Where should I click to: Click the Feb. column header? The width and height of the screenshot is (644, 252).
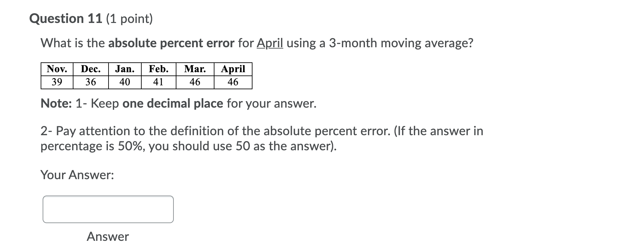(159, 69)
